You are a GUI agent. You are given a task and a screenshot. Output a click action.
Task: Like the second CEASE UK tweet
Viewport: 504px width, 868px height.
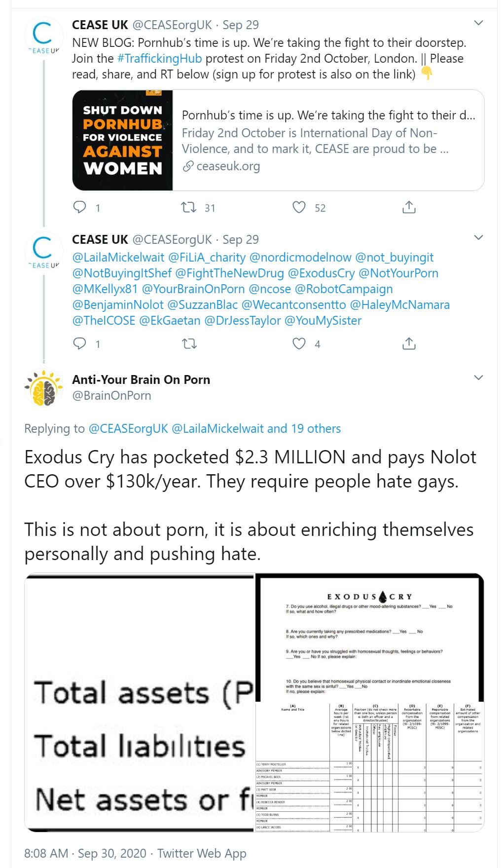click(x=299, y=343)
